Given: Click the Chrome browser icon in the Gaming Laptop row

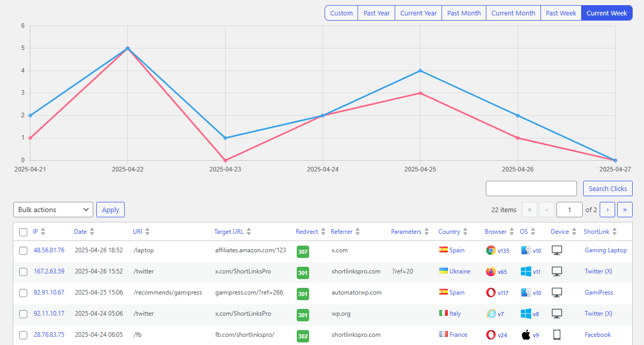Looking at the screenshot, I should click(490, 250).
